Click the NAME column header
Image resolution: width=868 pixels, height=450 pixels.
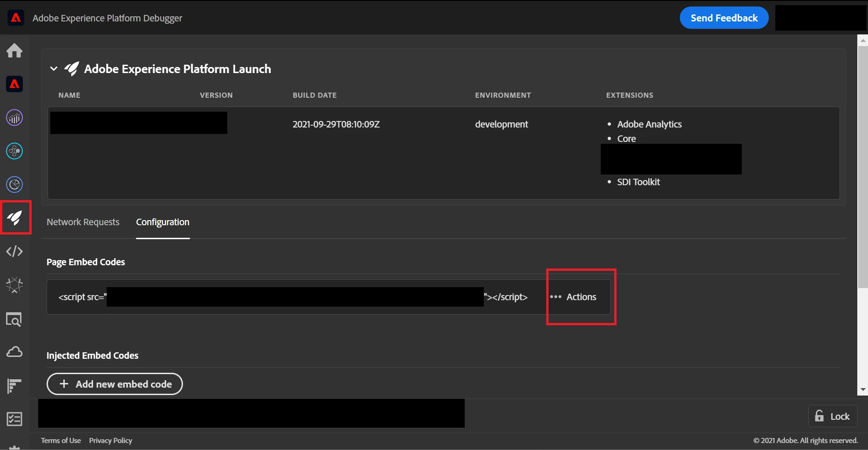click(x=69, y=95)
